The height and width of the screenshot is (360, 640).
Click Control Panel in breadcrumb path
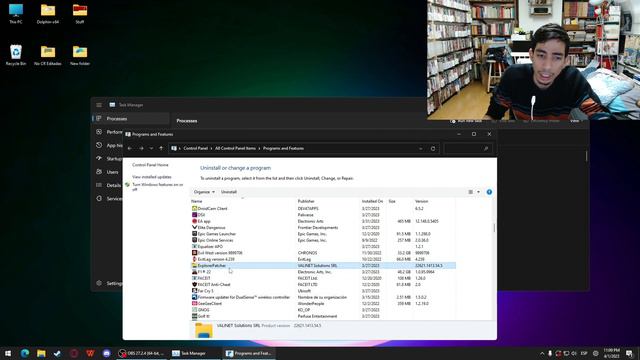tap(196, 149)
